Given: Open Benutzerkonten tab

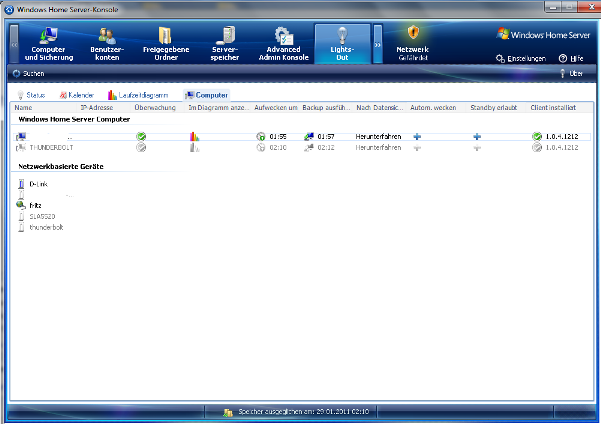Looking at the screenshot, I should (x=107, y=44).
